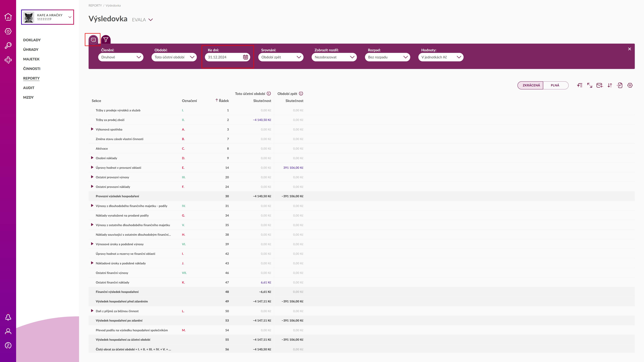Send report by email envelope icon
The width and height of the screenshot is (644, 362).
pyautogui.click(x=600, y=85)
